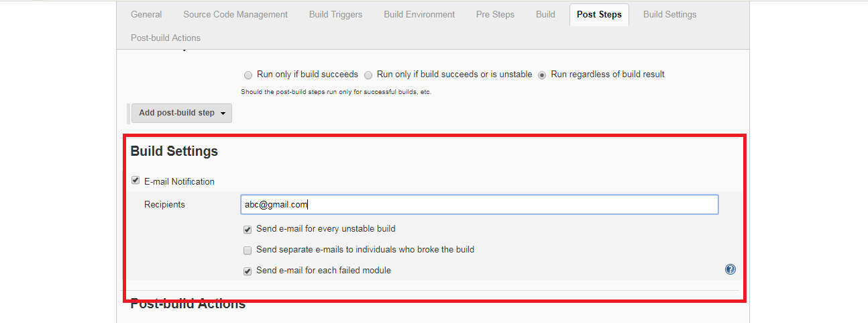
Task: Click the Recipients email input field
Action: (x=480, y=204)
